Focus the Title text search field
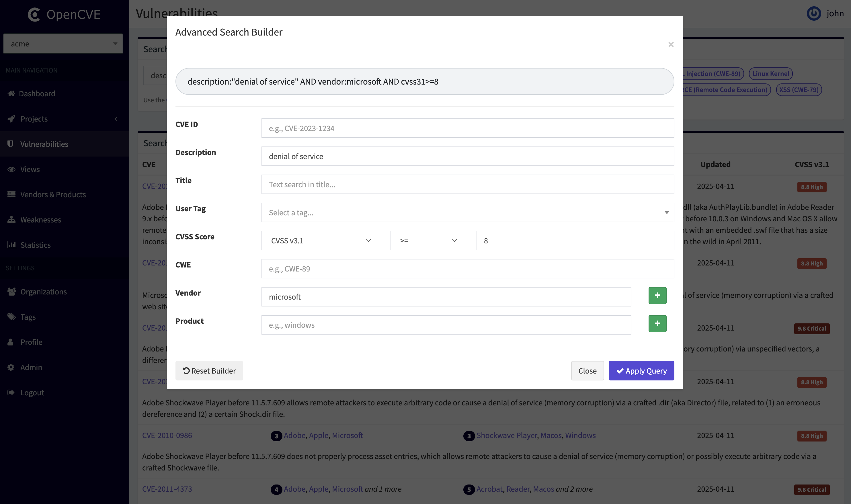This screenshot has height=504, width=851. click(467, 184)
